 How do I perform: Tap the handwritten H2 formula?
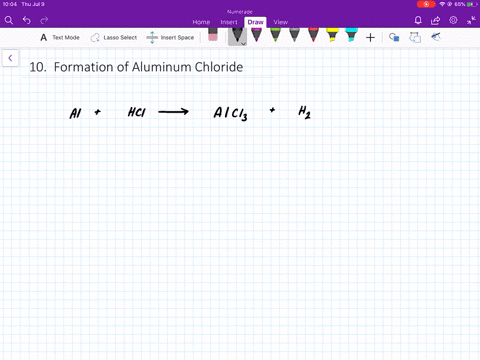304,112
